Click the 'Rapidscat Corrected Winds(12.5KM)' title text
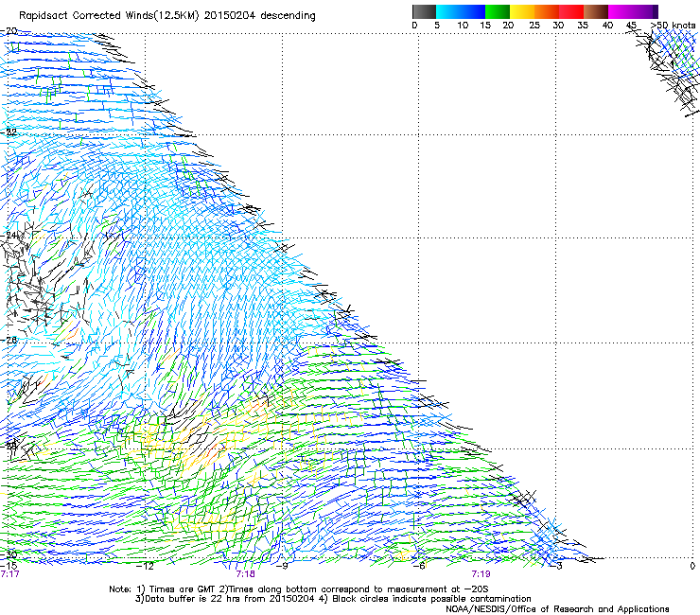 109,16
